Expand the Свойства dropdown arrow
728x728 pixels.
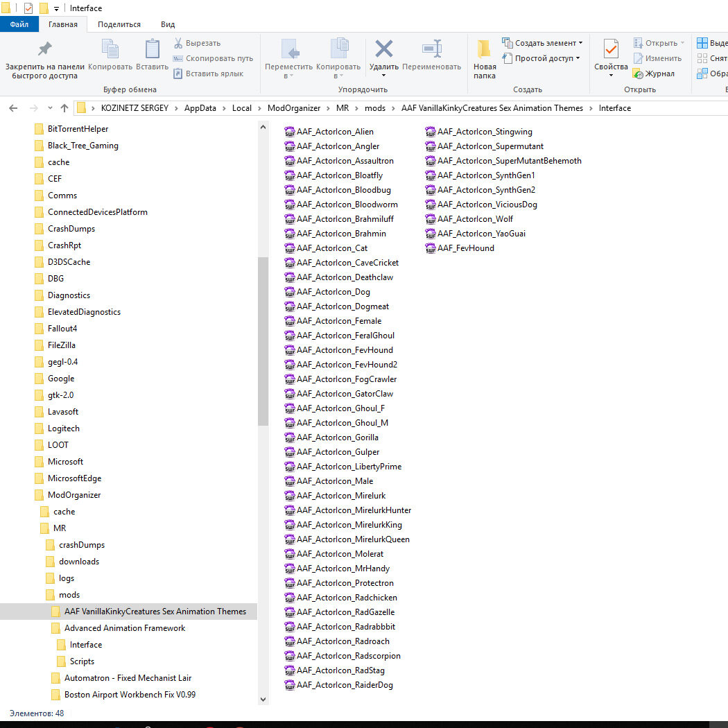[611, 75]
